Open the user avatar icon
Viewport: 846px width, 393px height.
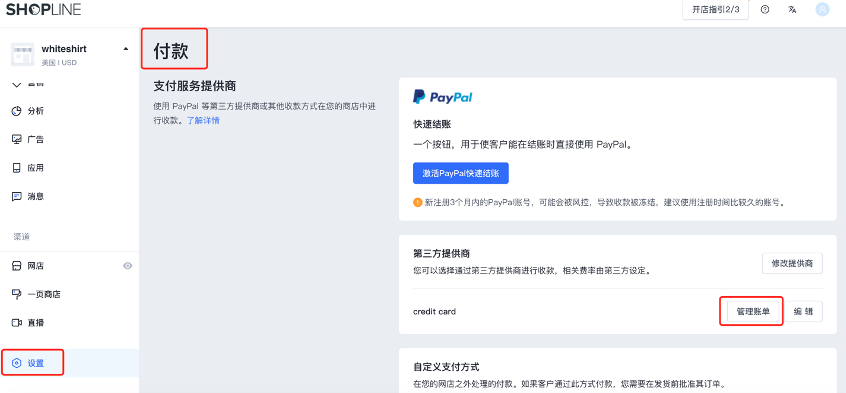coord(822,10)
